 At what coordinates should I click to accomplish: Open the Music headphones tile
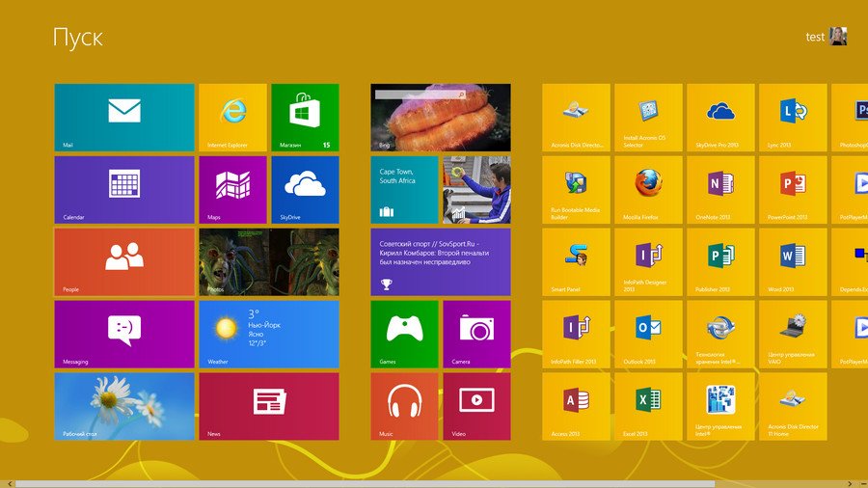404,406
